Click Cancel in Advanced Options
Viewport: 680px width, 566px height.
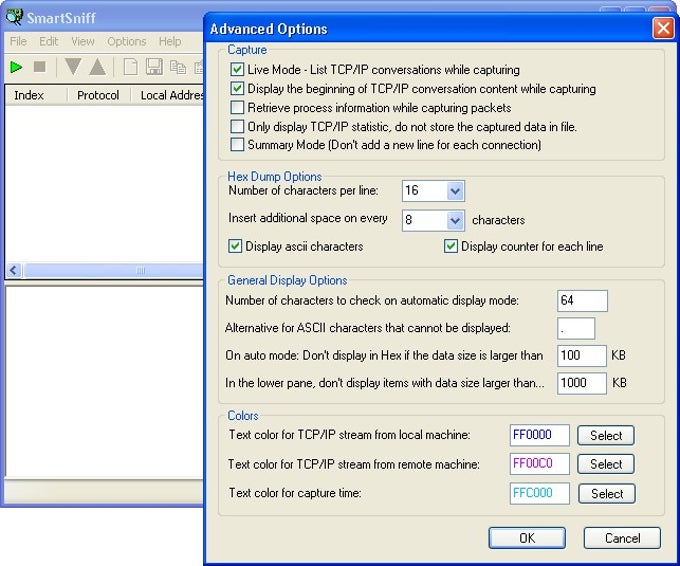tap(622, 538)
